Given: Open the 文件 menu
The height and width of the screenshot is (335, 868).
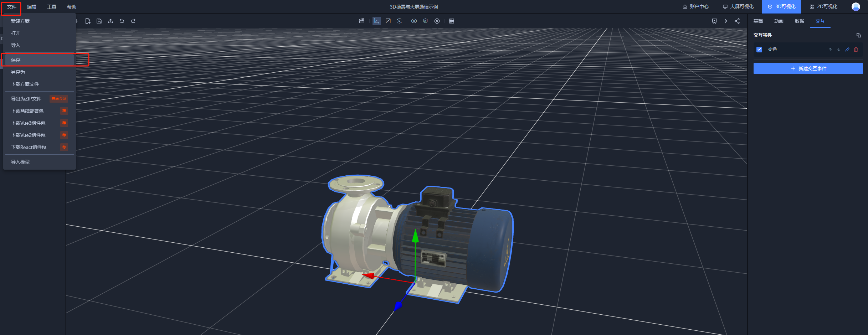Looking at the screenshot, I should [12, 7].
